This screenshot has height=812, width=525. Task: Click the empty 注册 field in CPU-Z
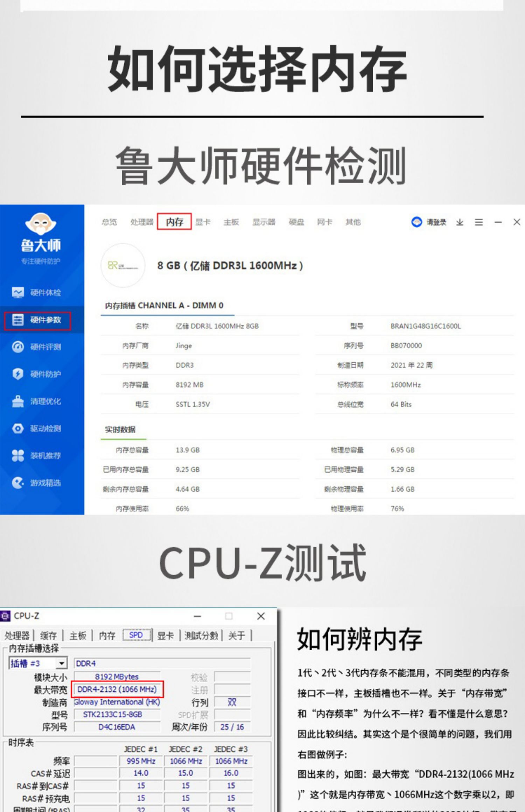tap(233, 690)
